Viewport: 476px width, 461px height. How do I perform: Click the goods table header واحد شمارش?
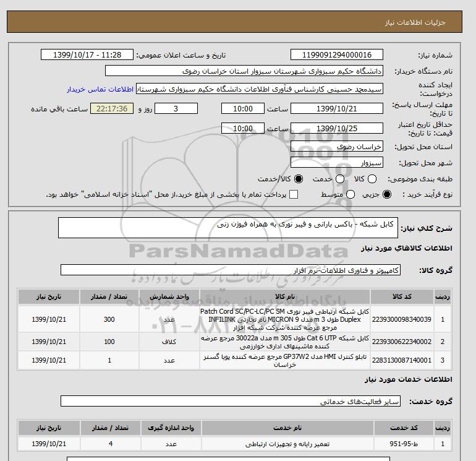coord(169,296)
